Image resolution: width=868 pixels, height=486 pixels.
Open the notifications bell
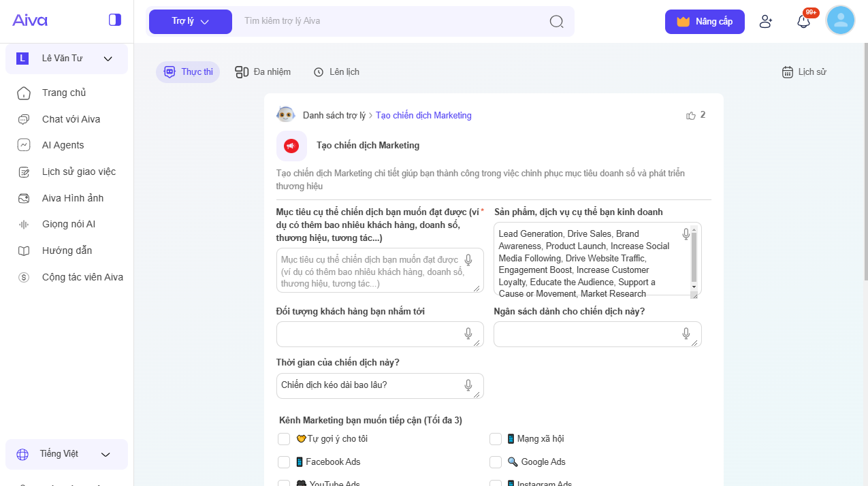pyautogui.click(x=803, y=21)
